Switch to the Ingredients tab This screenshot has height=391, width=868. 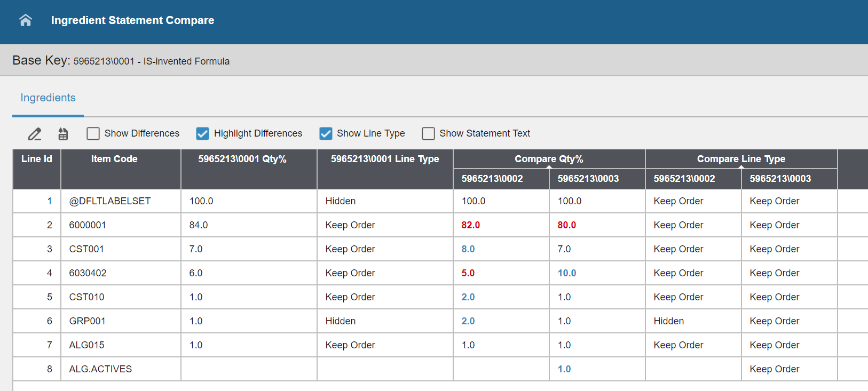48,98
